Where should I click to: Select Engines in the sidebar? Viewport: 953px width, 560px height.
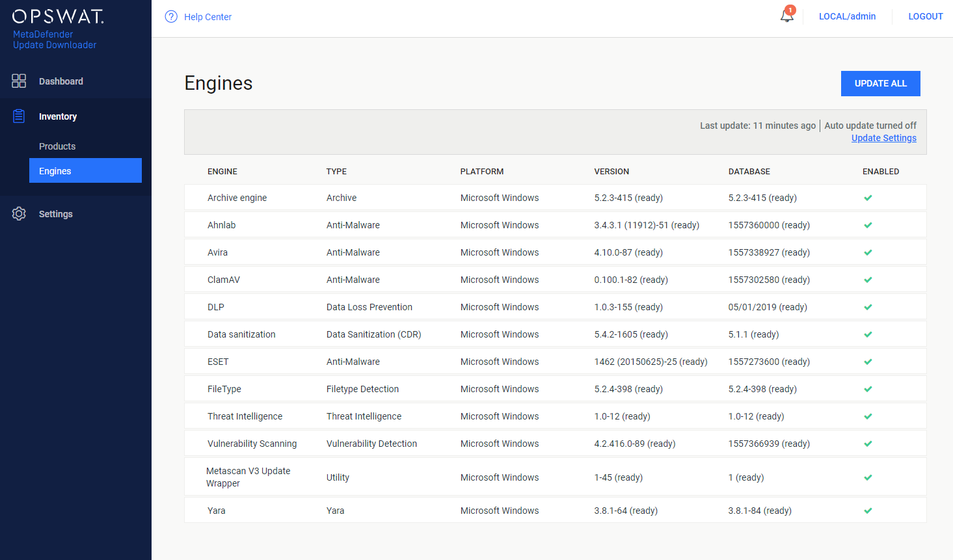tap(85, 170)
